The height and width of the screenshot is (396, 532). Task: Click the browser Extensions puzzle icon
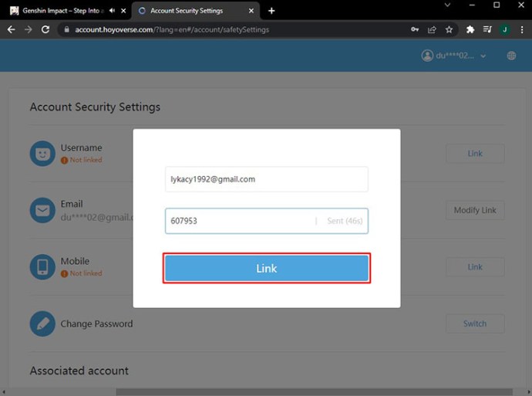[470, 29]
